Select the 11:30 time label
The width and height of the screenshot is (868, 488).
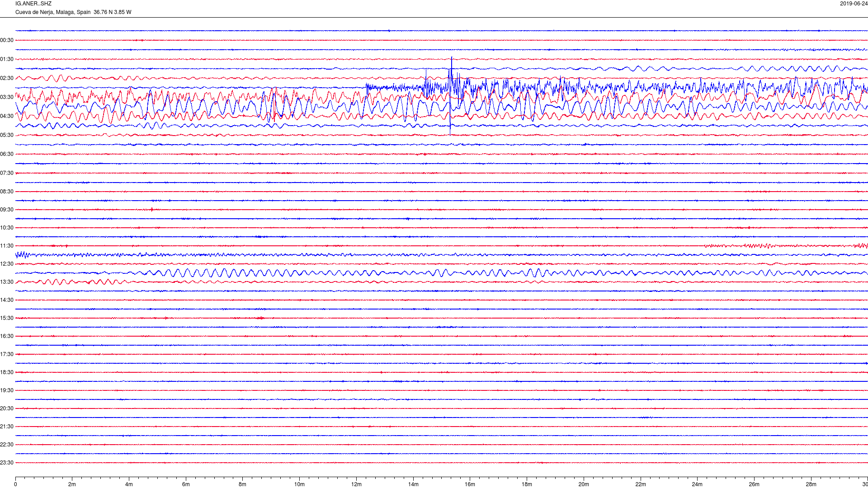pos(7,246)
